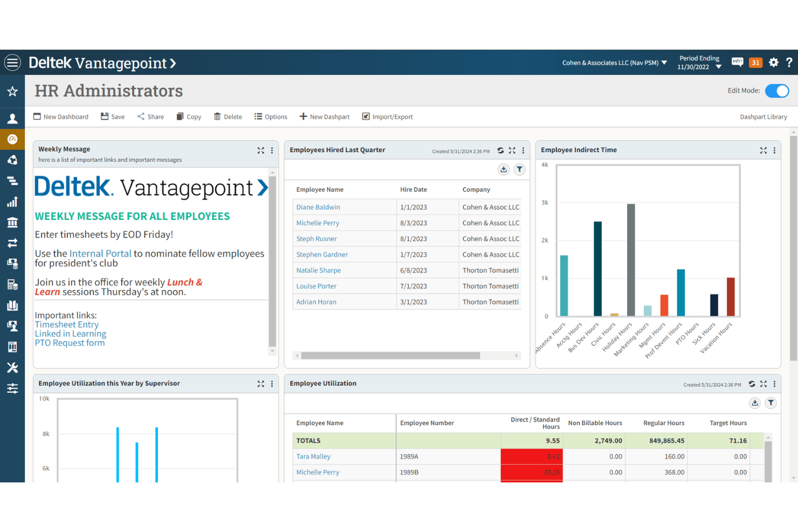The image size is (798, 532).
Task: Open favorites star in sidebar
Action: (12, 92)
